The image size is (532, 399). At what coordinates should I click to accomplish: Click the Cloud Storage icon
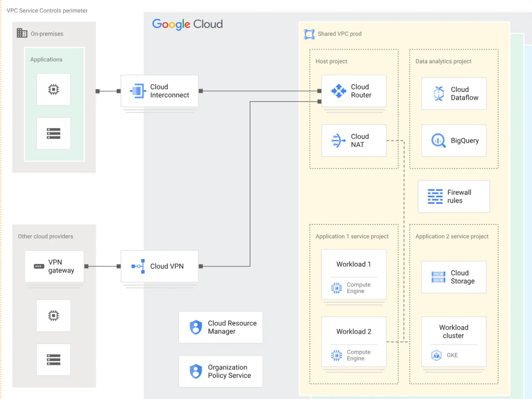click(x=438, y=277)
